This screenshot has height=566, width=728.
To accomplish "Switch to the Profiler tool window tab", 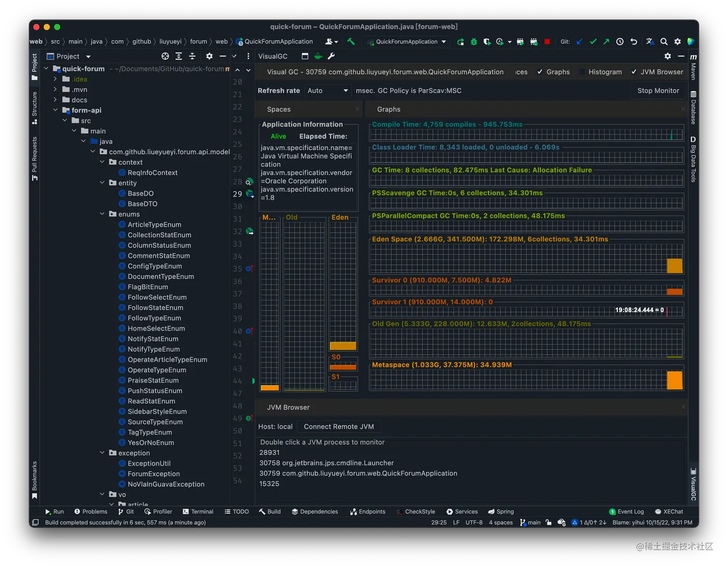I will tap(158, 512).
